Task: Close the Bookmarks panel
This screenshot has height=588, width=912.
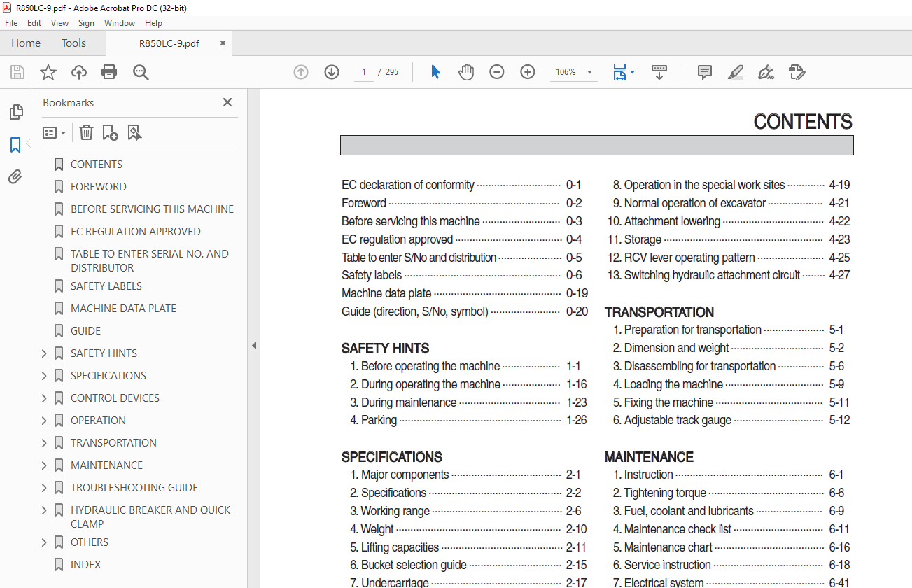Action: click(x=227, y=102)
